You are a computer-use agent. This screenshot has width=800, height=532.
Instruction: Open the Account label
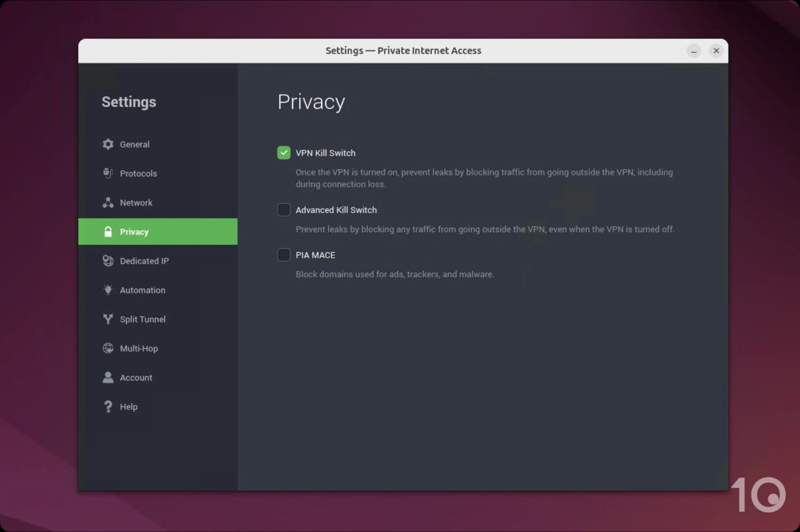click(136, 377)
